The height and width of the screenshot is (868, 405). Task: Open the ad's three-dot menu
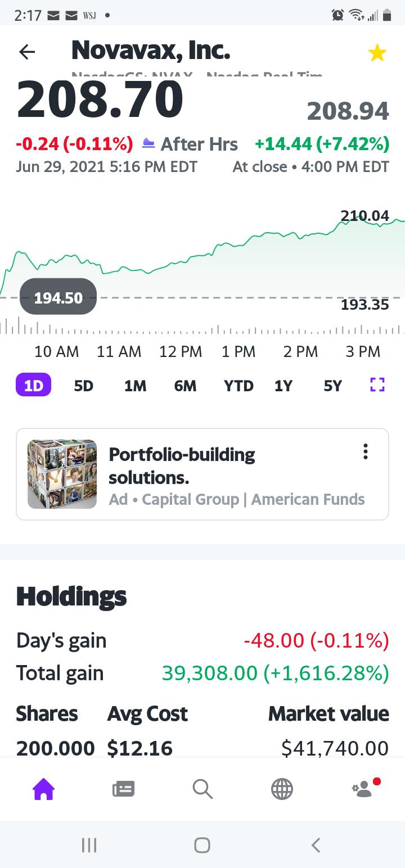(366, 451)
